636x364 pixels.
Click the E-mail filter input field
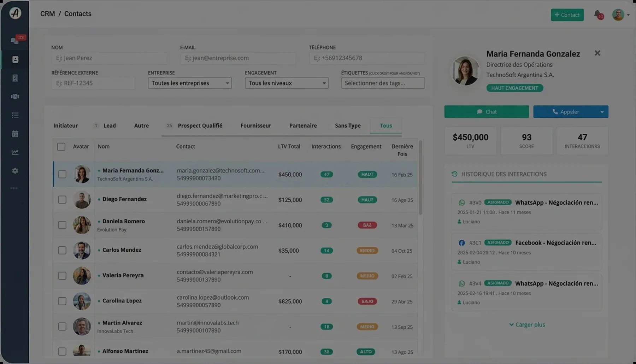(x=238, y=58)
